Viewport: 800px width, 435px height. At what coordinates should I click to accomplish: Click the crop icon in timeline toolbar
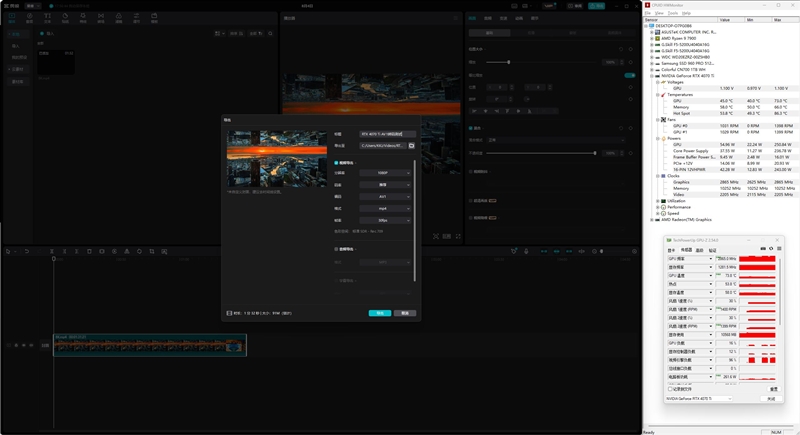[x=152, y=251]
